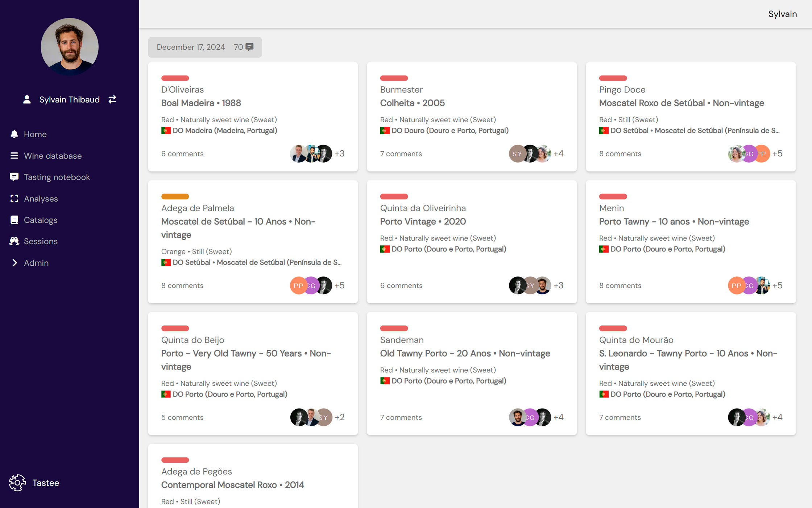The width and height of the screenshot is (812, 508).
Task: Click the red color bar on D'Oliveiras card
Action: point(175,78)
